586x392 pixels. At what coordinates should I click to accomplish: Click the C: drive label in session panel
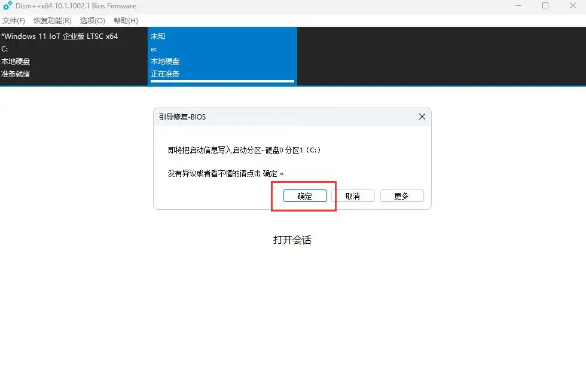pos(5,48)
